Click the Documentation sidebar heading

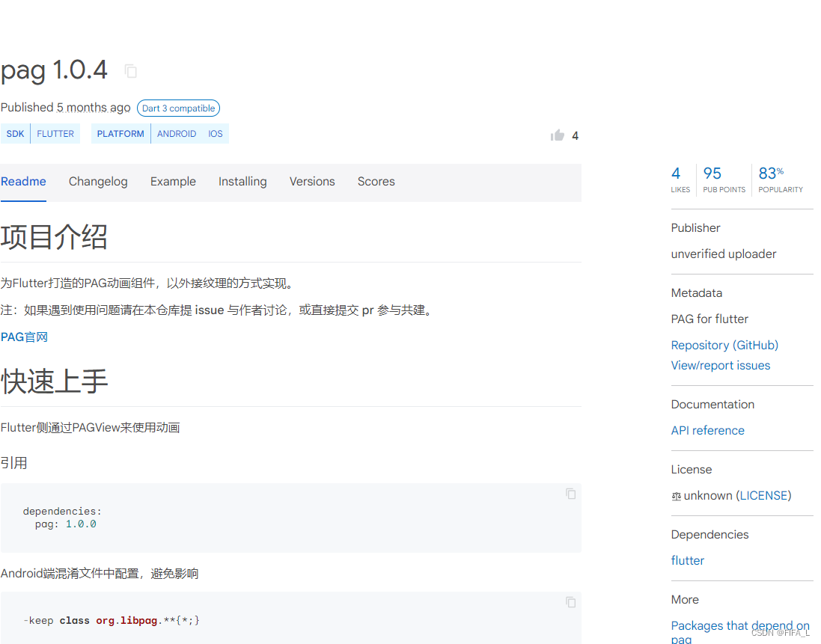click(x=712, y=405)
